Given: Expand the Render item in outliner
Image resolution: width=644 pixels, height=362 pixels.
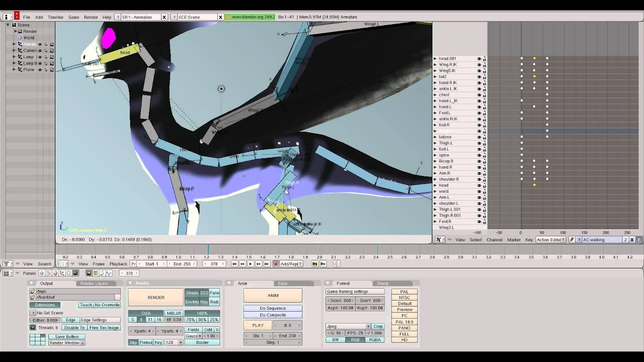Looking at the screenshot, I should [x=15, y=31].
